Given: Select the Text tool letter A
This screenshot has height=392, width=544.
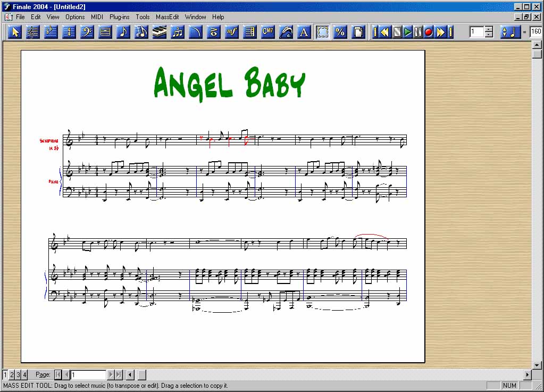Looking at the screenshot, I should pos(304,32).
